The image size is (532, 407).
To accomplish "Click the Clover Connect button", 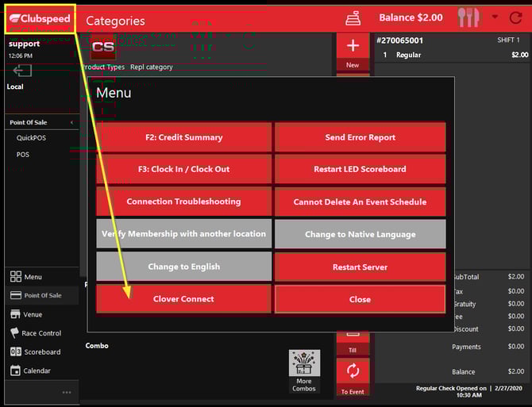I will (183, 299).
